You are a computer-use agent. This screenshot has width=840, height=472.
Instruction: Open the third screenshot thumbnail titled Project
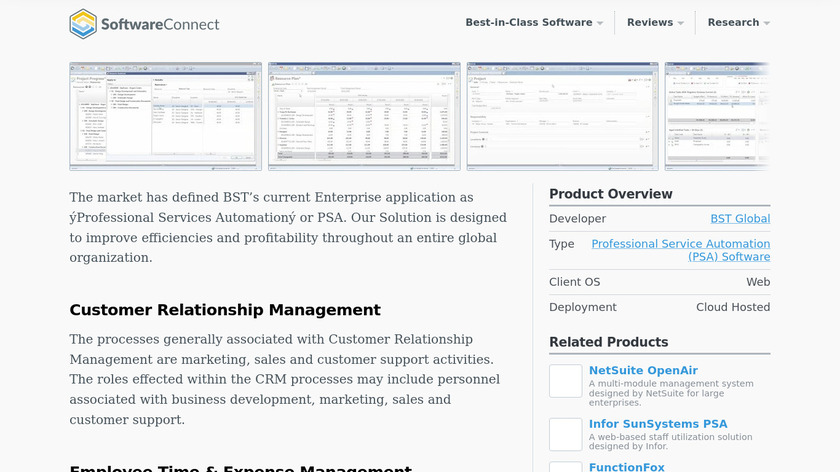point(562,116)
